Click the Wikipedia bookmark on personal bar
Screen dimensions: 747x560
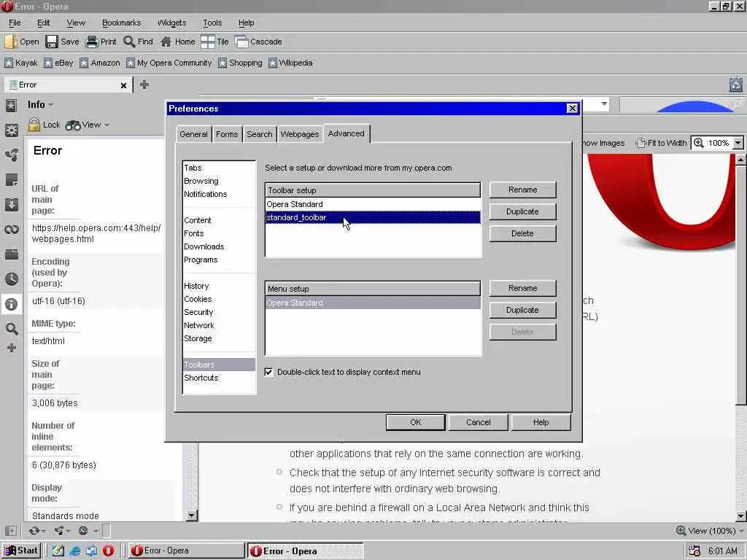click(x=290, y=63)
